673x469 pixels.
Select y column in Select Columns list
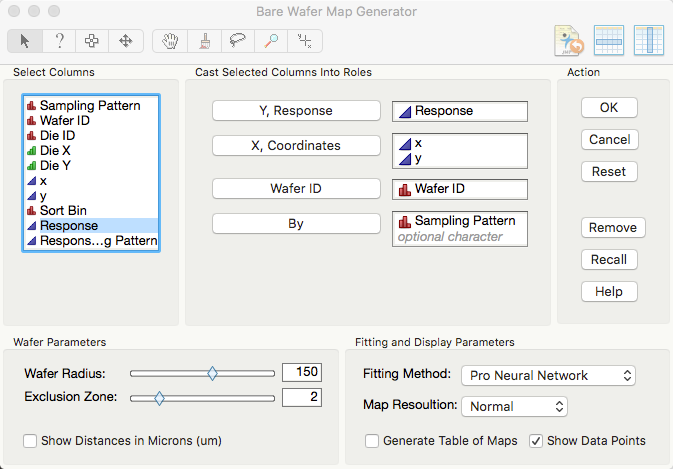91,196
